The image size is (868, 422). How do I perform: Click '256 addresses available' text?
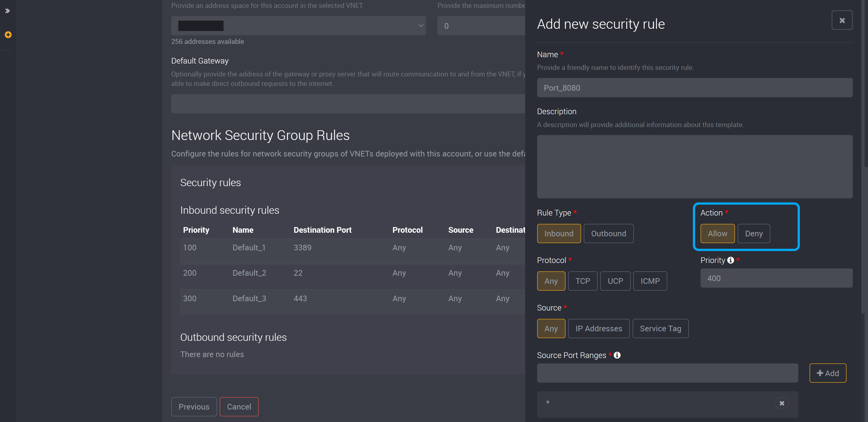[207, 41]
